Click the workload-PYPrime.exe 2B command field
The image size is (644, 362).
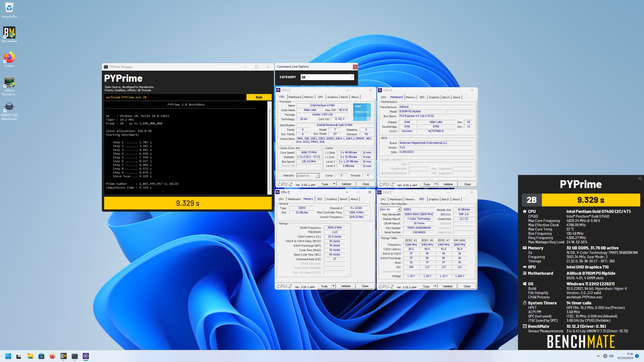[175, 97]
